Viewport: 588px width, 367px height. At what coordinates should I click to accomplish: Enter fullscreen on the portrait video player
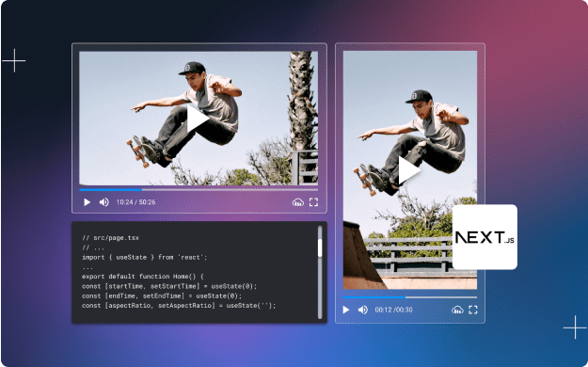point(473,310)
